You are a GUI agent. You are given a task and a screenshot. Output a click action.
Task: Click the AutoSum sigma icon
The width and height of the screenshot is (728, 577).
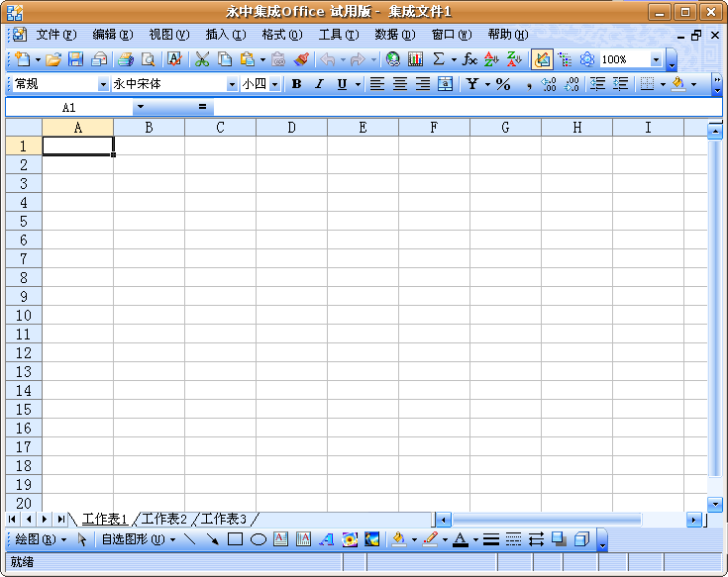(438, 59)
